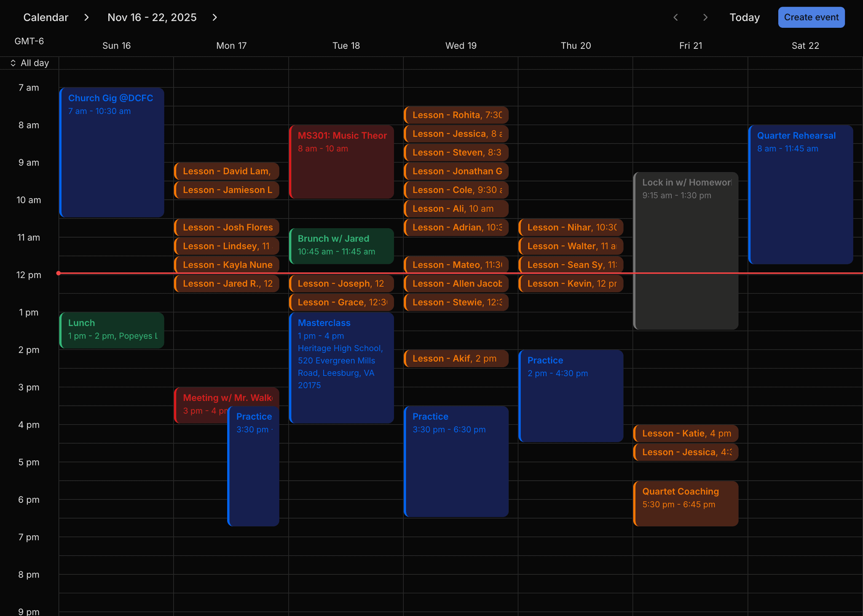Open the Quartet Coaching event Friday

[685, 503]
